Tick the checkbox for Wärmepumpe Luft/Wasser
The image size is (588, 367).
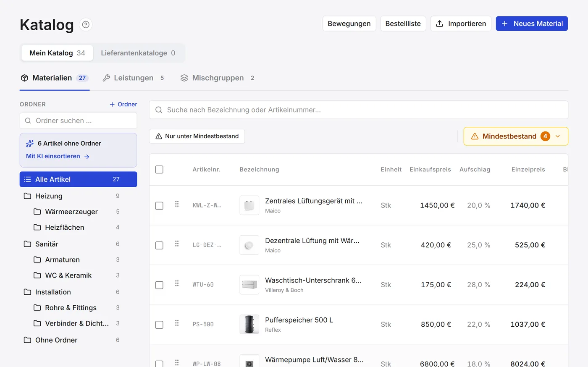pos(159,364)
